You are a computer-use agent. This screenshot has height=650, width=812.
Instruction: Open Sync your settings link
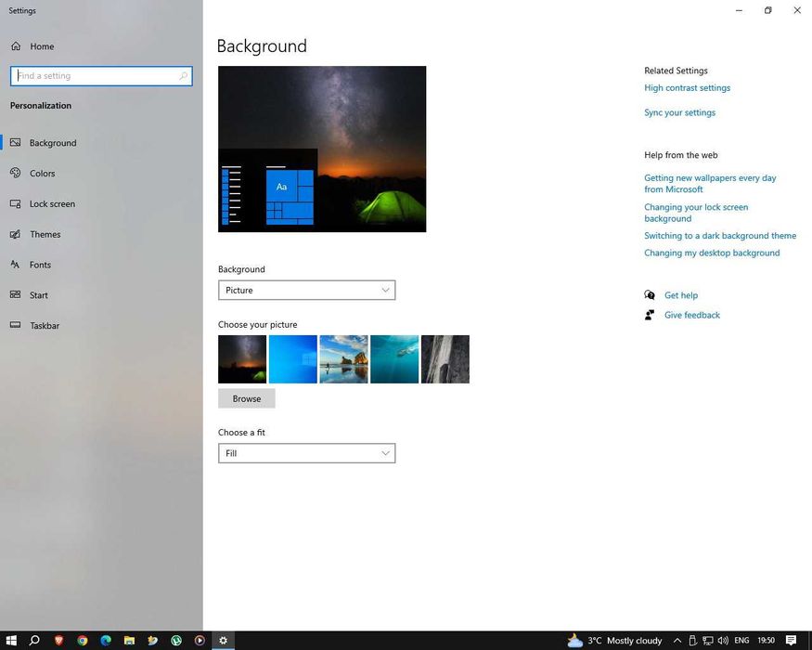(679, 112)
